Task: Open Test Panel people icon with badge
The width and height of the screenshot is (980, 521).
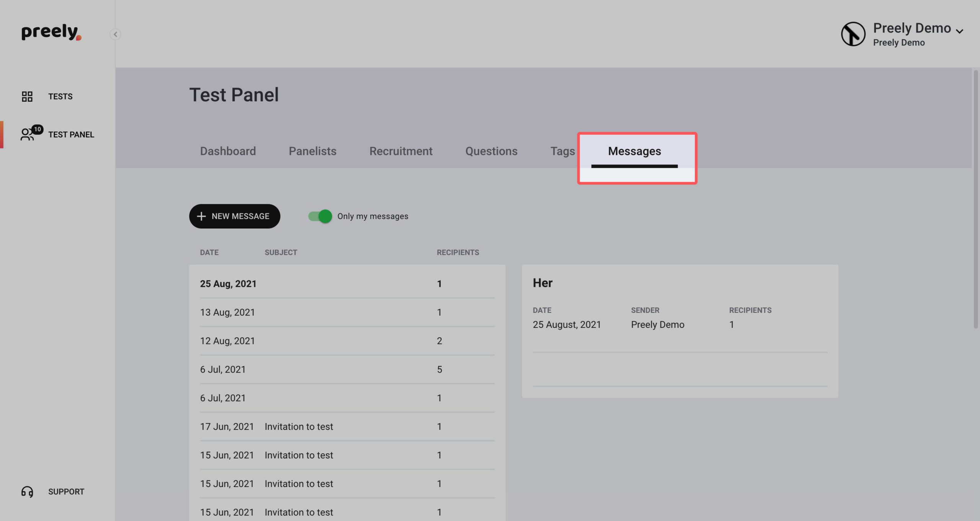Action: pyautogui.click(x=31, y=134)
